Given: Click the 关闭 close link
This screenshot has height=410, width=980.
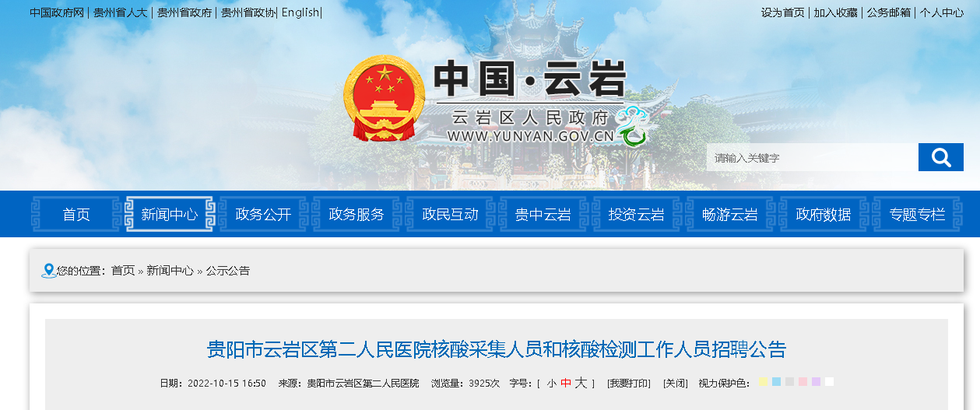Looking at the screenshot, I should click(x=676, y=384).
